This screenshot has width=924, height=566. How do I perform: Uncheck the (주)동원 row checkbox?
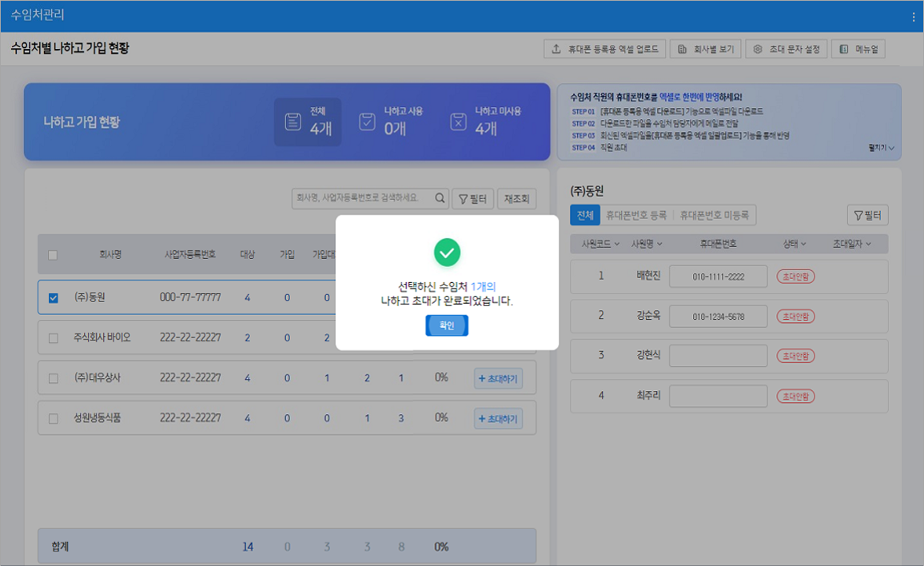[x=53, y=297]
